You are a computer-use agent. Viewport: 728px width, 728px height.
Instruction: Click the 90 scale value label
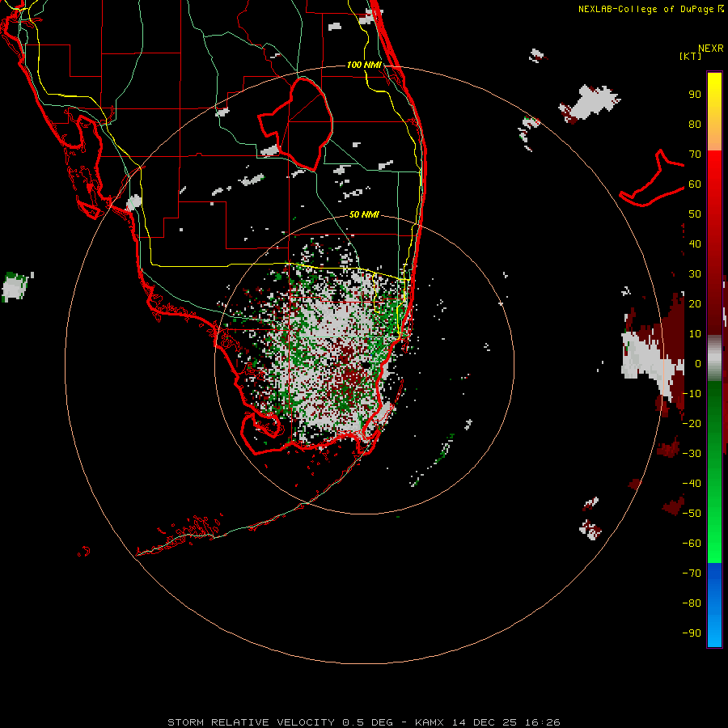point(695,95)
